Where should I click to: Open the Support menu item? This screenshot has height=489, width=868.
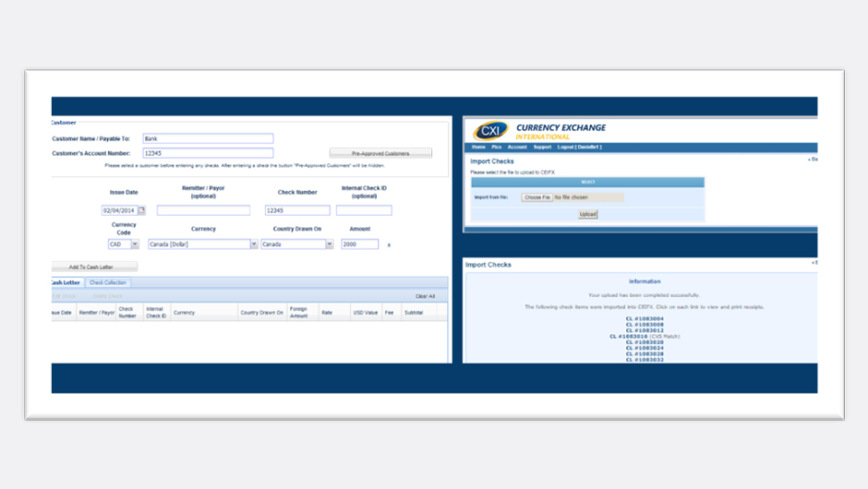point(542,147)
